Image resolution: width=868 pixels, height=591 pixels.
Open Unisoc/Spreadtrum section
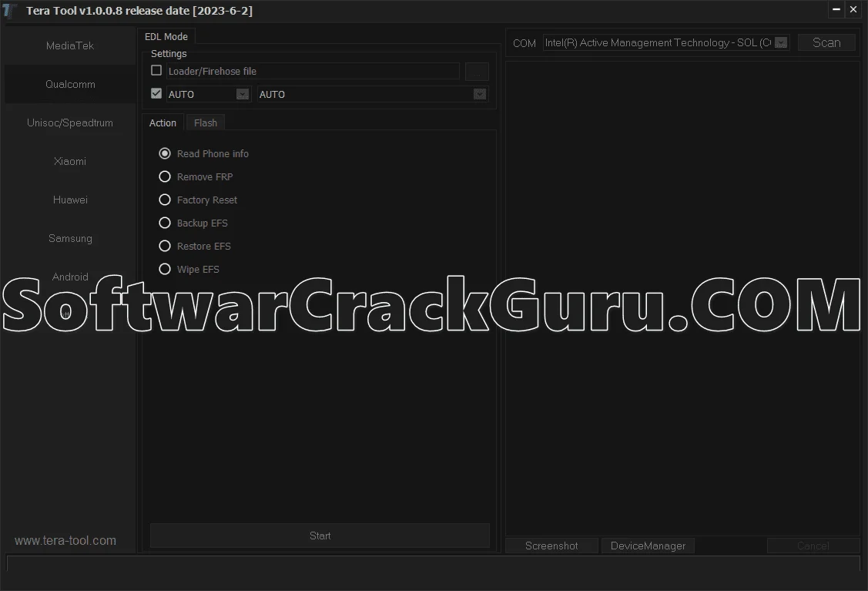pyautogui.click(x=70, y=123)
